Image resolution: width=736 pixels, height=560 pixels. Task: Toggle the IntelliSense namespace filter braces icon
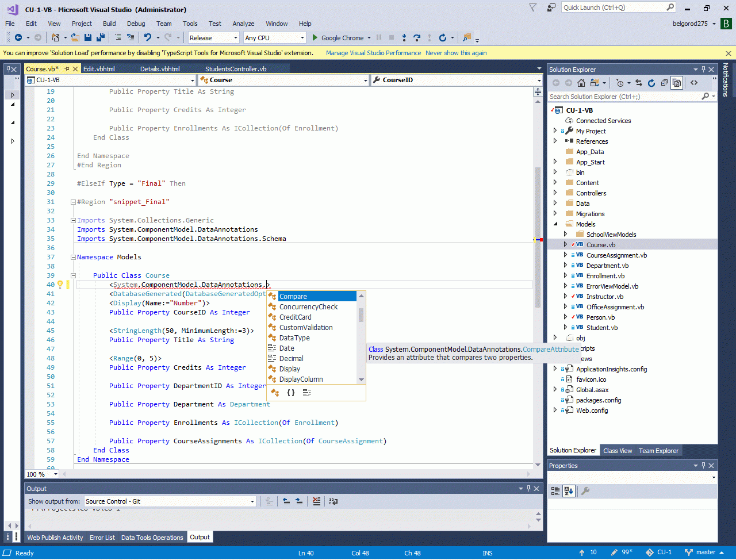[291, 393]
